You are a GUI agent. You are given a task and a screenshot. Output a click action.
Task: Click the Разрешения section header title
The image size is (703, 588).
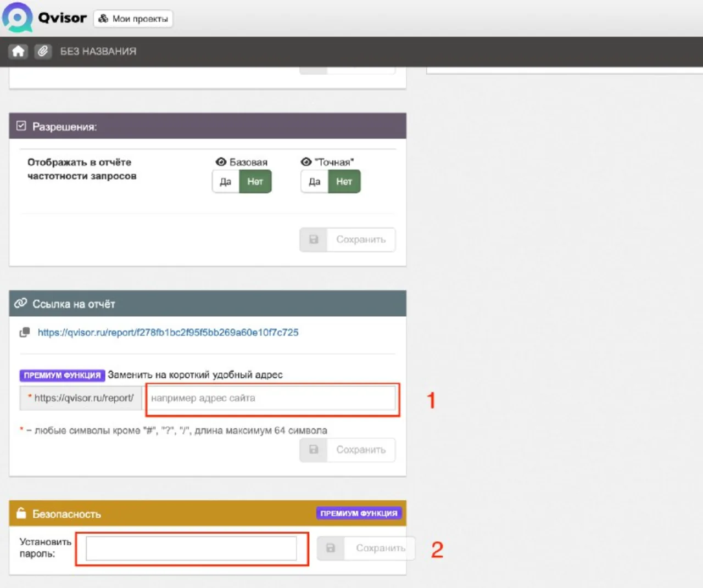coord(64,127)
